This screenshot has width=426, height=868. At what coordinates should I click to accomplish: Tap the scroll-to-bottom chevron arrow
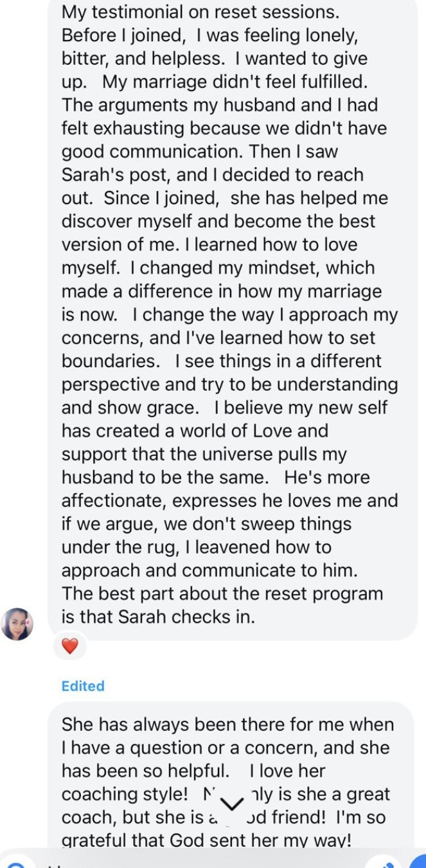pos(231,804)
